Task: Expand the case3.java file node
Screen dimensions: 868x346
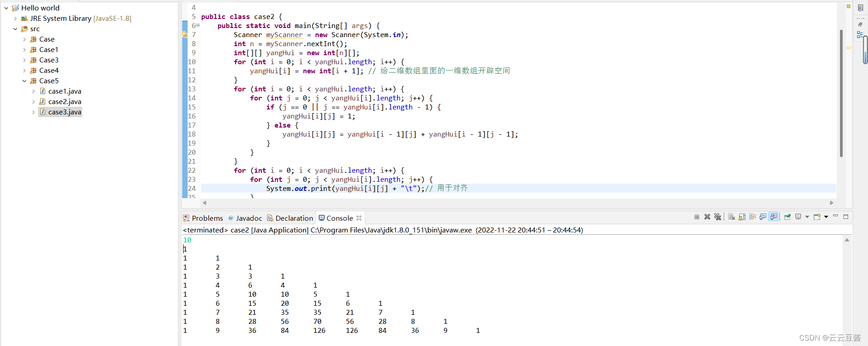Action: pos(33,112)
